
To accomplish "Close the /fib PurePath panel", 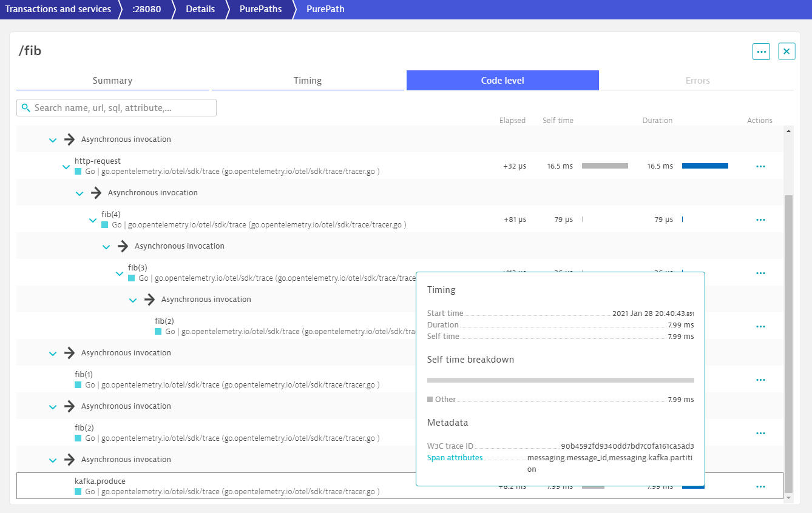I will pyautogui.click(x=787, y=52).
